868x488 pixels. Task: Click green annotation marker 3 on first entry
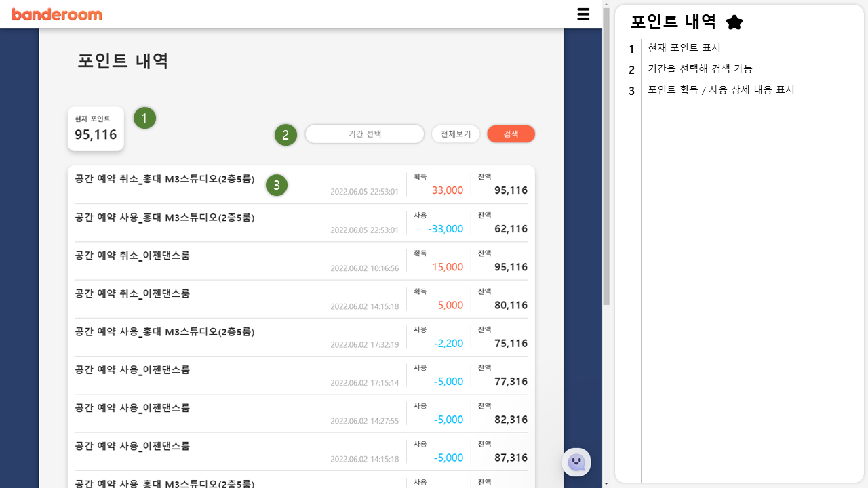point(277,184)
